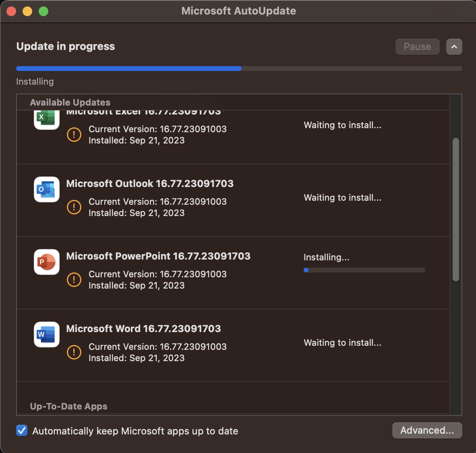Screen dimensions: 476x453
Task: Click the warning icon under Excel
Action: pyautogui.click(x=74, y=135)
